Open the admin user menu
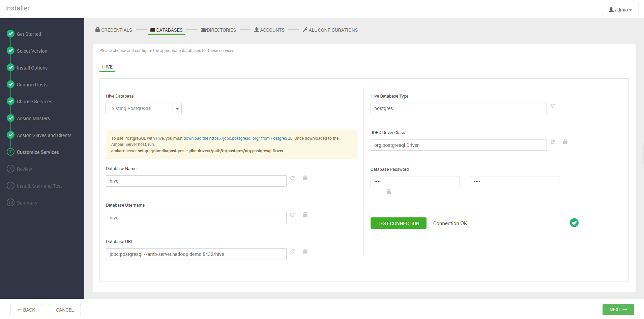 620,10
